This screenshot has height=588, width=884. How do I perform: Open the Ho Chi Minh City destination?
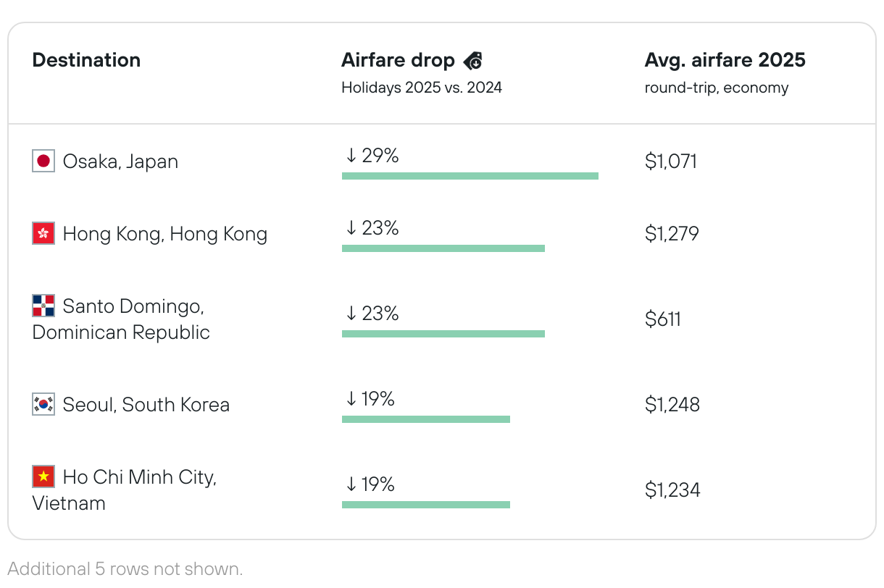tap(139, 477)
